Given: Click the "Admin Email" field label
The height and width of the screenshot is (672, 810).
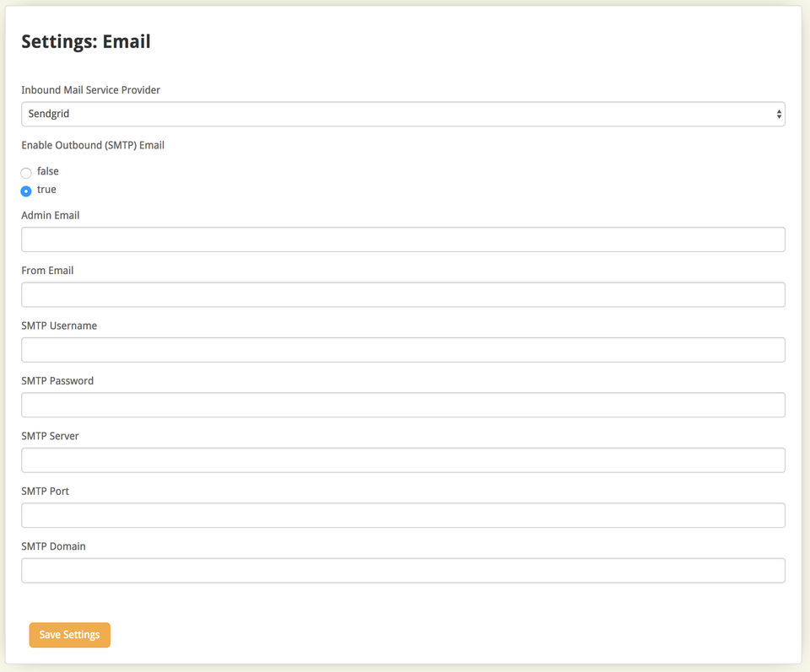Looking at the screenshot, I should tap(51, 216).
